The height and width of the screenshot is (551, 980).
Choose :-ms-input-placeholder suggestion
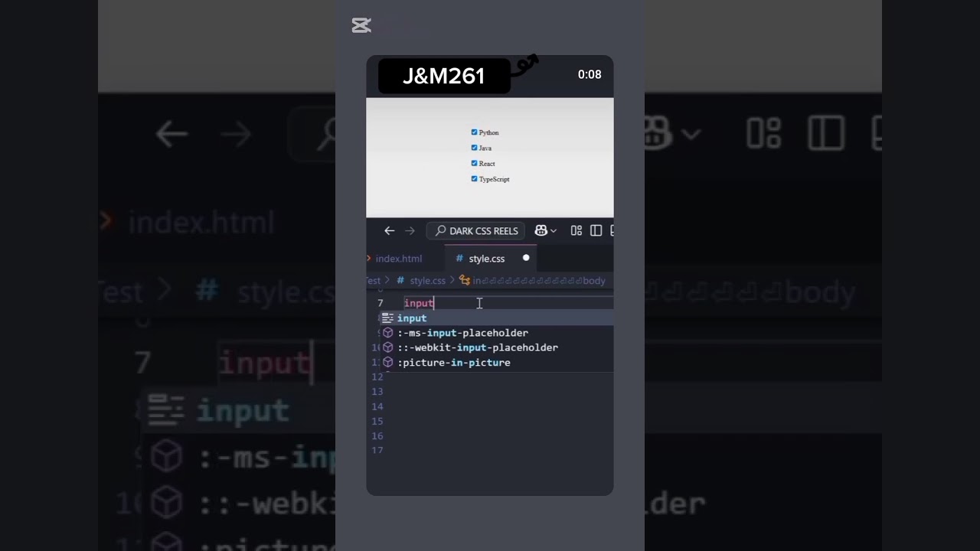click(496, 333)
